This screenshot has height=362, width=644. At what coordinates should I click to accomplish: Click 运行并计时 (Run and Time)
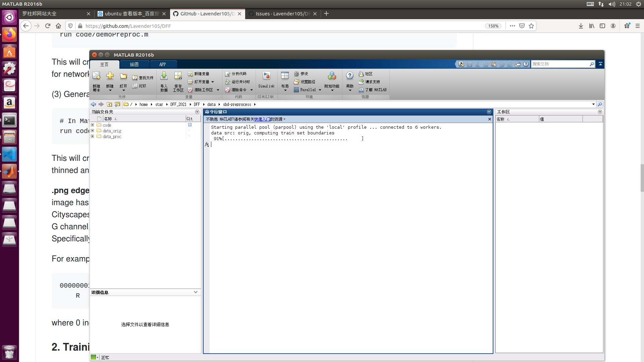pyautogui.click(x=237, y=82)
